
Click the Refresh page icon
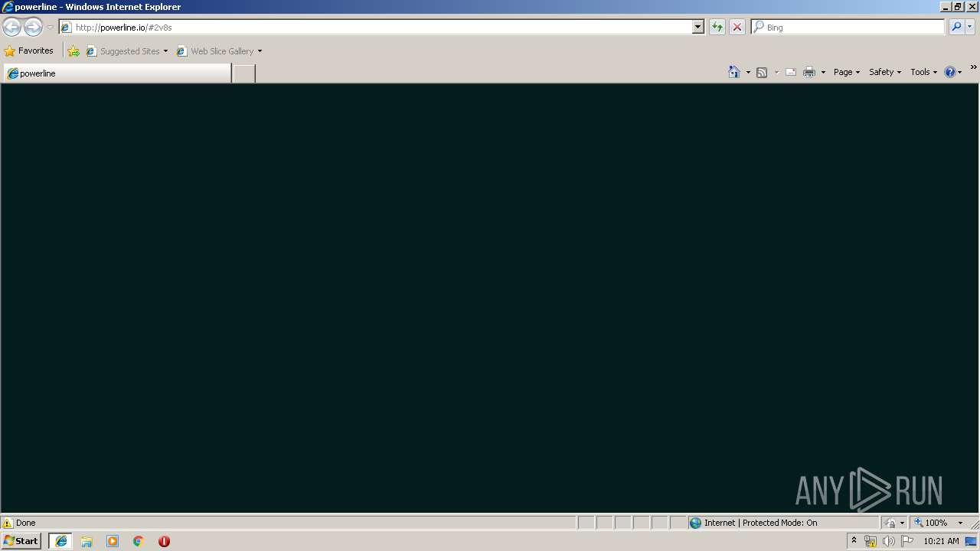point(717,28)
